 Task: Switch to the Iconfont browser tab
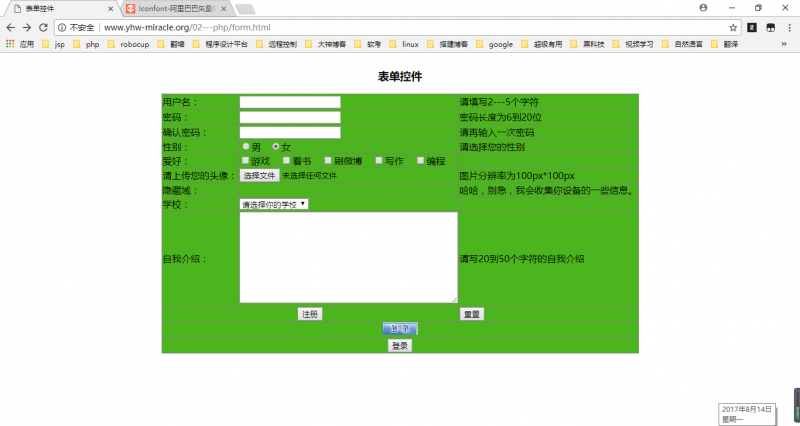coord(172,8)
